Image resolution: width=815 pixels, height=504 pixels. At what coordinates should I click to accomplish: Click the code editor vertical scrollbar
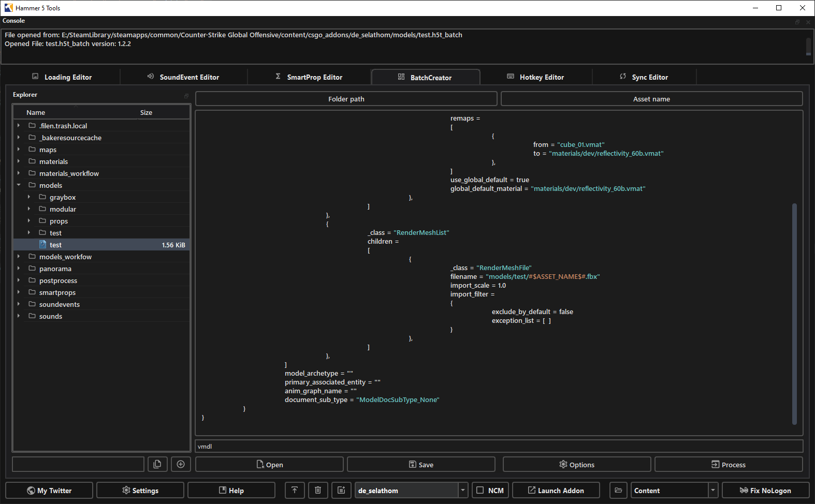point(794,314)
